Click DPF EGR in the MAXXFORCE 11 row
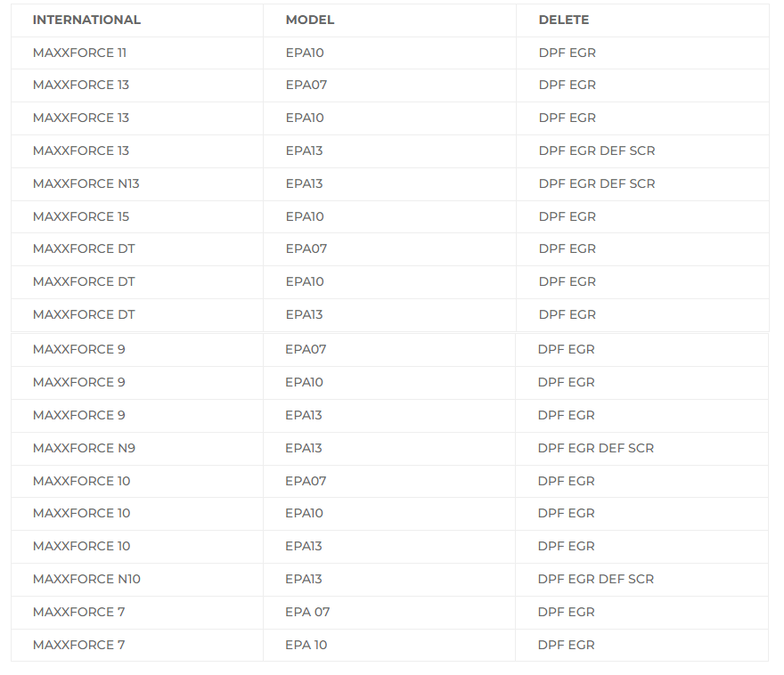Screen dimensions: 784x675 [x=568, y=53]
